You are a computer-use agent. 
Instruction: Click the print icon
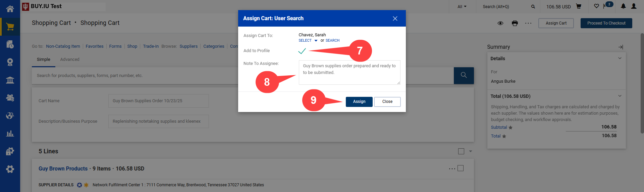pyautogui.click(x=515, y=23)
